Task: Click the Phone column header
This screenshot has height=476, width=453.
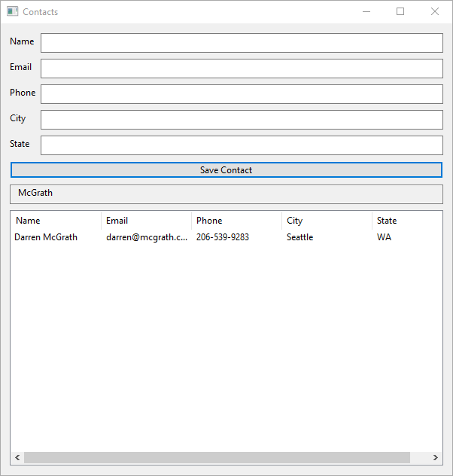Action: (x=237, y=221)
